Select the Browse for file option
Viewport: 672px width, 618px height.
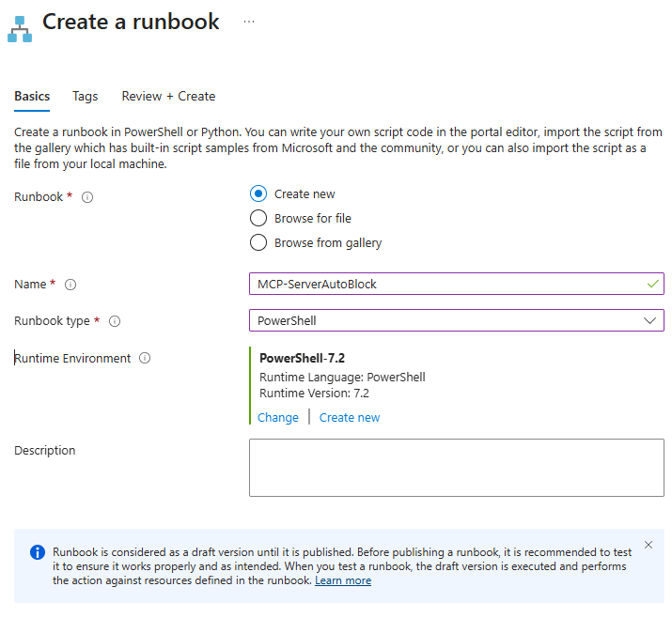click(258, 218)
